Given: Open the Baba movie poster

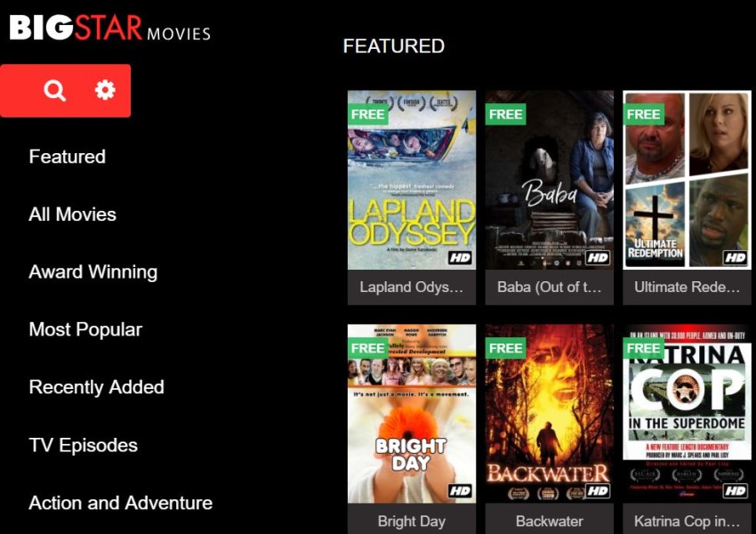Looking at the screenshot, I should pyautogui.click(x=549, y=180).
